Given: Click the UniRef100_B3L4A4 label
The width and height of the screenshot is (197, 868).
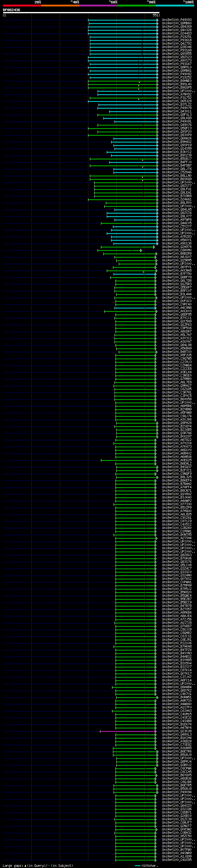Looking at the screenshot, I should click(x=176, y=294).
